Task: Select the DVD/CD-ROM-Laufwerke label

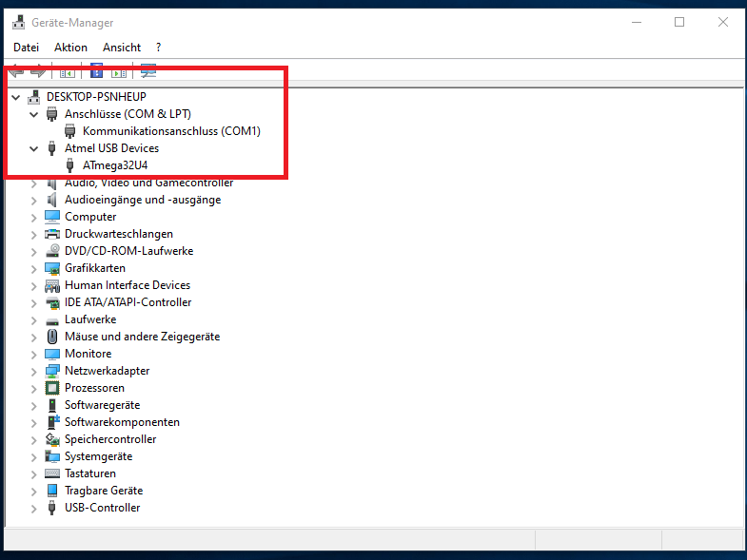Action: [x=129, y=251]
